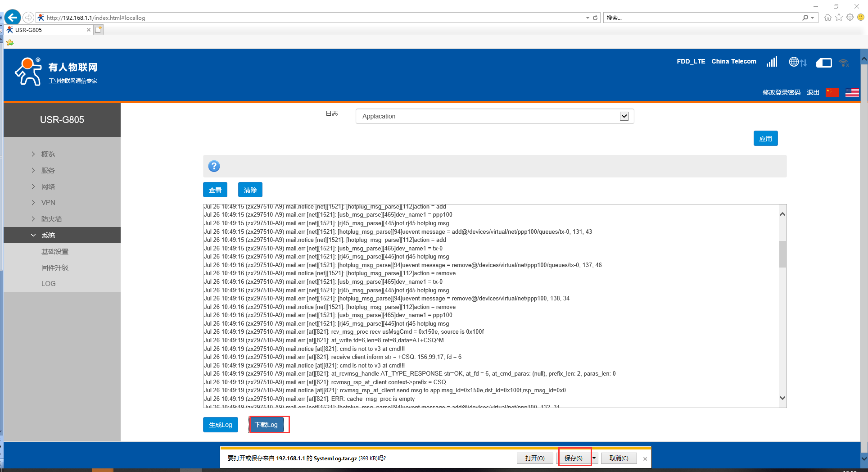Switch language with the Chinese flag

[832, 92]
